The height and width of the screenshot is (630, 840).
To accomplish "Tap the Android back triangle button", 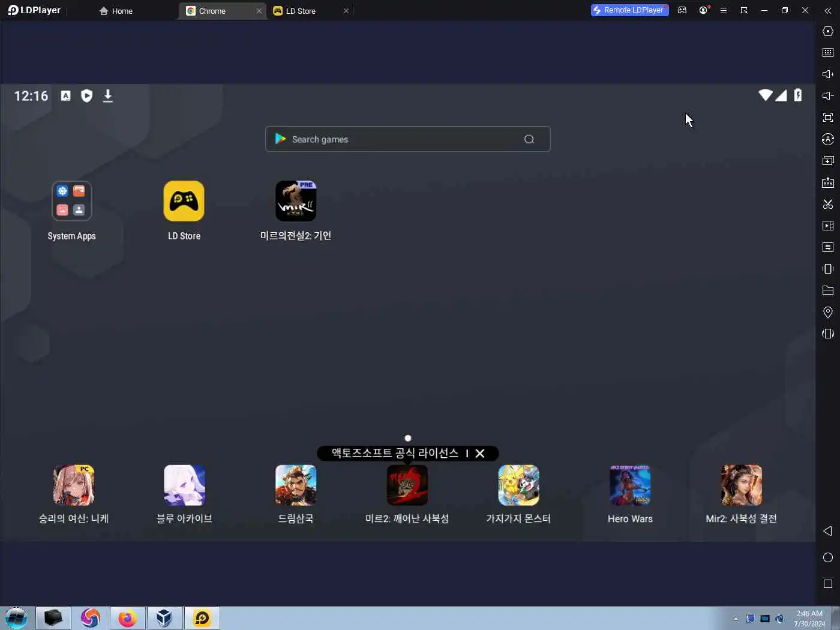I will pyautogui.click(x=827, y=531).
